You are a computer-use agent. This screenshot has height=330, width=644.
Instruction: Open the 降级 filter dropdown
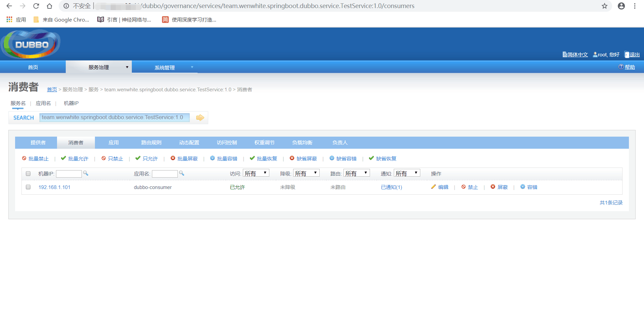[x=306, y=173]
